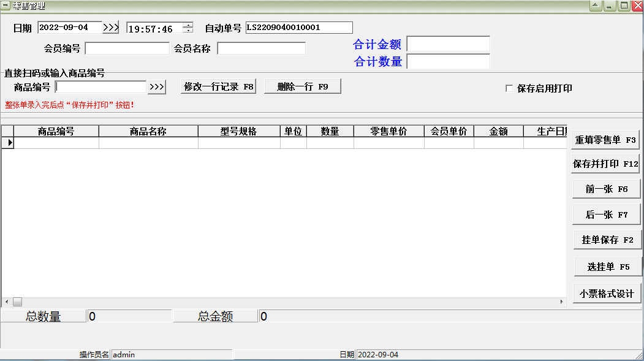Open product lookup via >>> beside 商品编号
The image size is (644, 361).
157,87
